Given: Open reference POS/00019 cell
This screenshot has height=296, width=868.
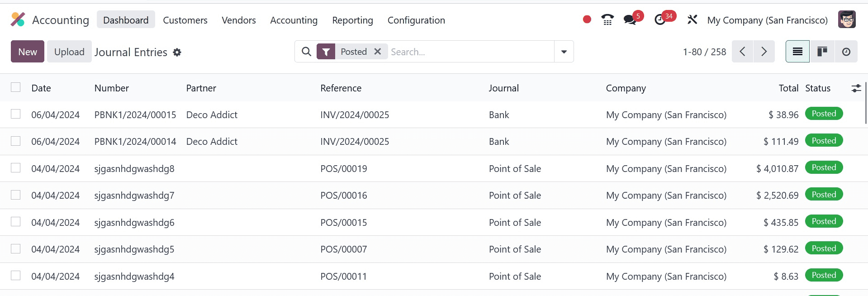Looking at the screenshot, I should (344, 169).
